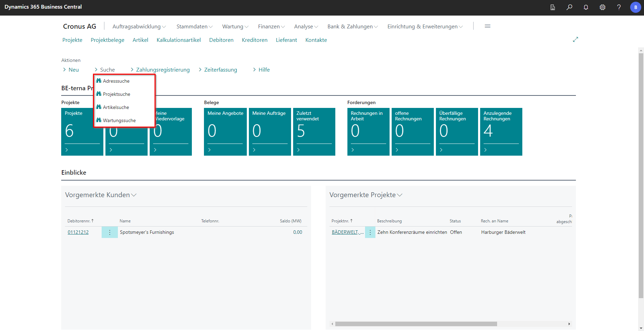Select Adresssuche from the search menu
The height and width of the screenshot is (331, 644).
(116, 81)
